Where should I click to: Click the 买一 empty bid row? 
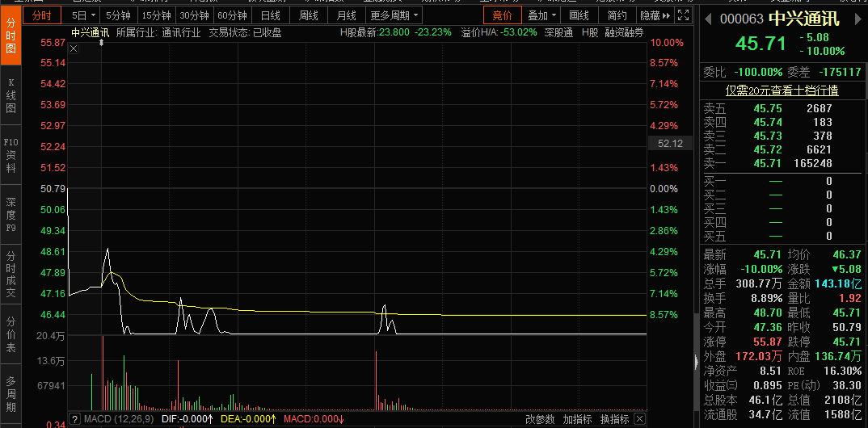coord(783,181)
